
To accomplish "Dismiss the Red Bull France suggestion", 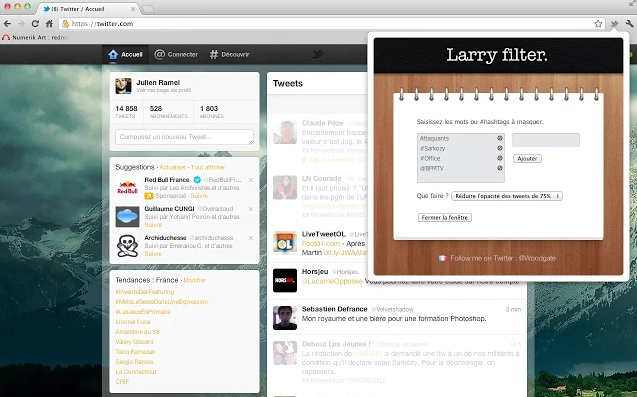I will point(251,180).
